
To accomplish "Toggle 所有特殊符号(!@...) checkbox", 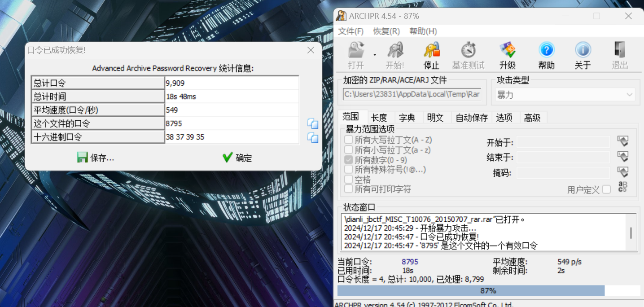I will pyautogui.click(x=348, y=169).
